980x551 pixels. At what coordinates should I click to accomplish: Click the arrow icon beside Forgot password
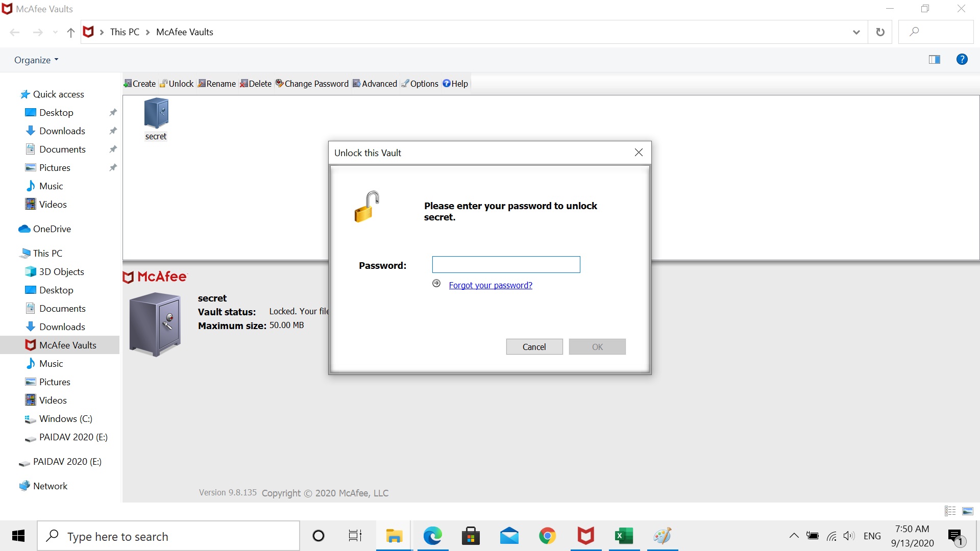pos(436,284)
